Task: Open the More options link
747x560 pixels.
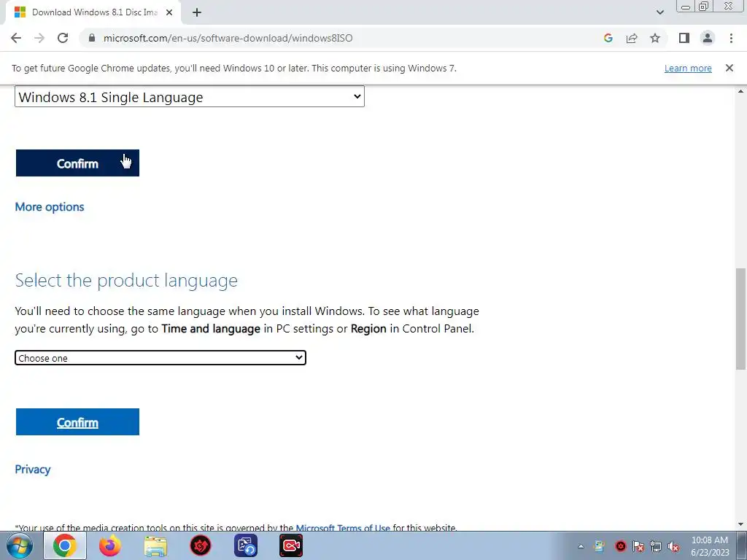Action: [50, 206]
